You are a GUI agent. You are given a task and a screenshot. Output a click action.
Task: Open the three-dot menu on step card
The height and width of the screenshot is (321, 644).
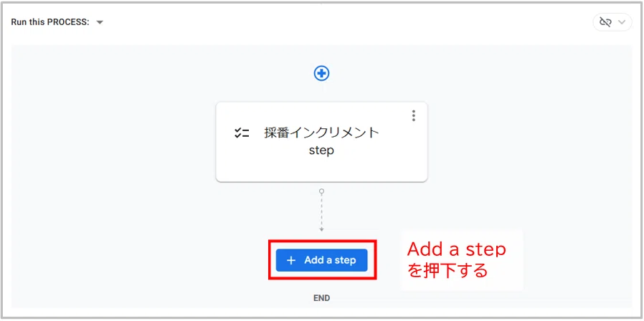click(414, 116)
